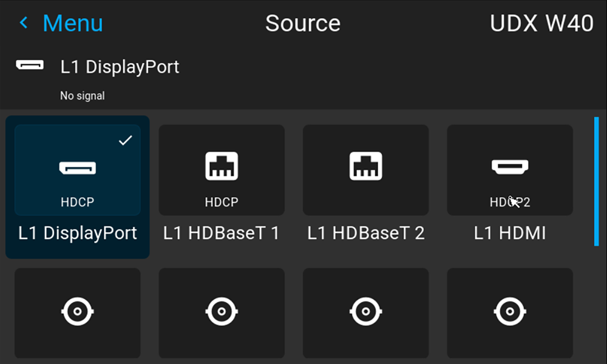Select the first BNC coaxial source icon
The image size is (607, 364).
tap(78, 311)
